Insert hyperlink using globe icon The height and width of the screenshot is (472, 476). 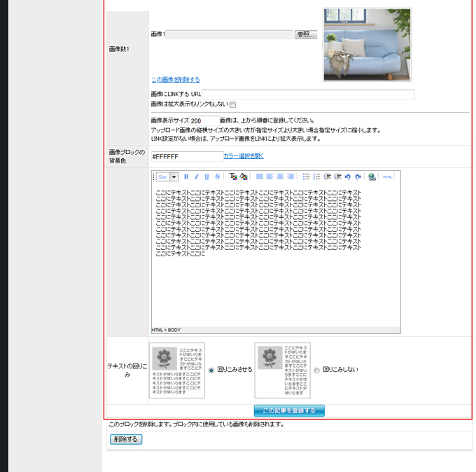pyautogui.click(x=372, y=177)
